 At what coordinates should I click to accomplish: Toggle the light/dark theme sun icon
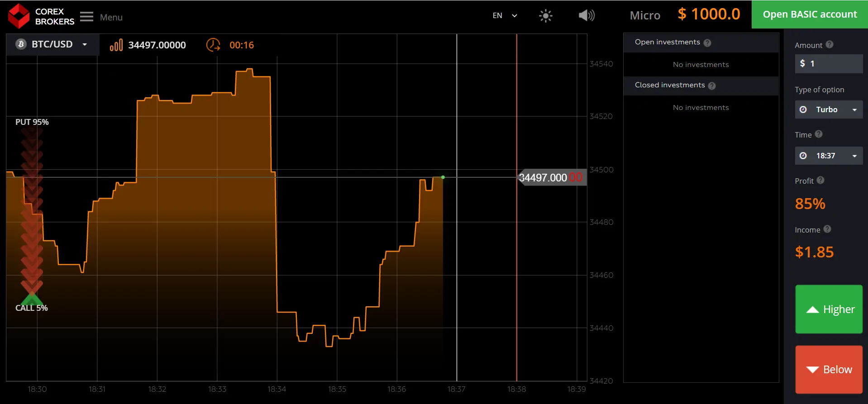click(546, 16)
